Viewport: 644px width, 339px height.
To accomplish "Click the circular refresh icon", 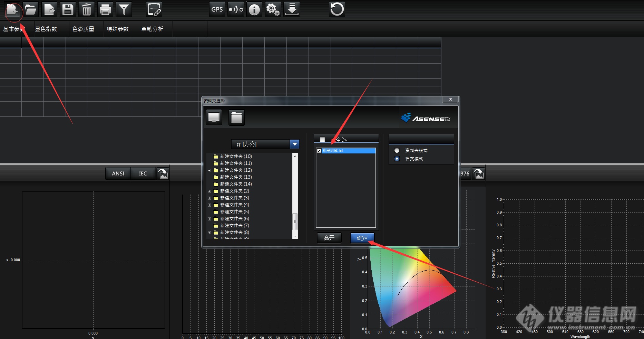I will click(337, 9).
